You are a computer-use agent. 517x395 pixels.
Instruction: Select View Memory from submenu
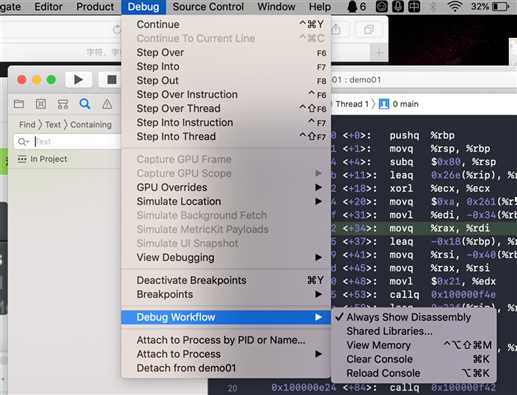point(413,345)
